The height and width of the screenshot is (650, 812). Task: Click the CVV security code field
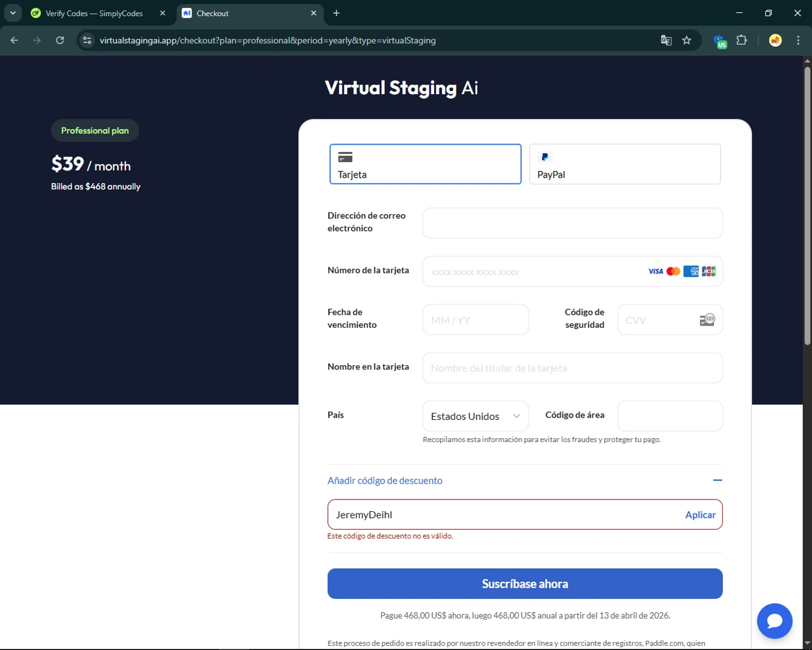tap(670, 320)
